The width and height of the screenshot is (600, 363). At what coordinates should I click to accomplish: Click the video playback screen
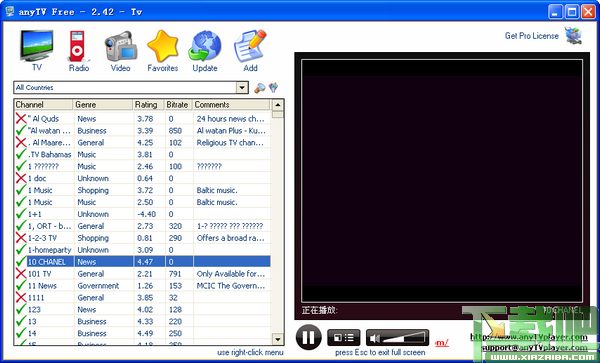[442, 181]
